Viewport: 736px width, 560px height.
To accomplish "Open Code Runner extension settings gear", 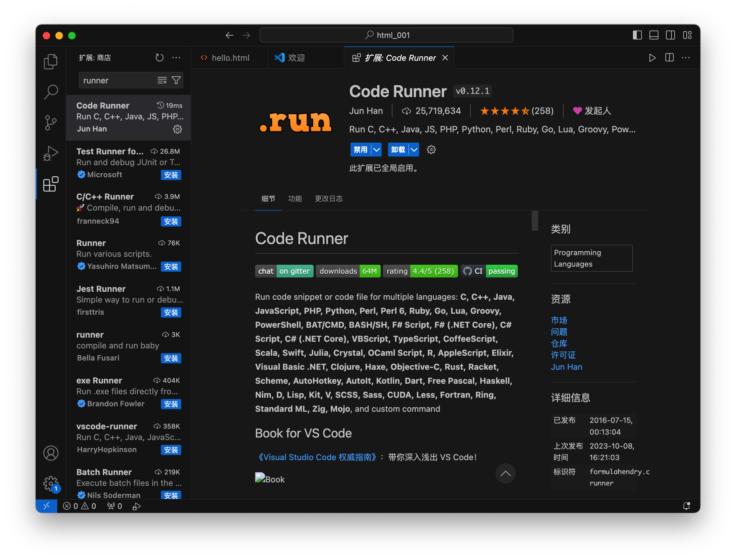I will click(431, 150).
